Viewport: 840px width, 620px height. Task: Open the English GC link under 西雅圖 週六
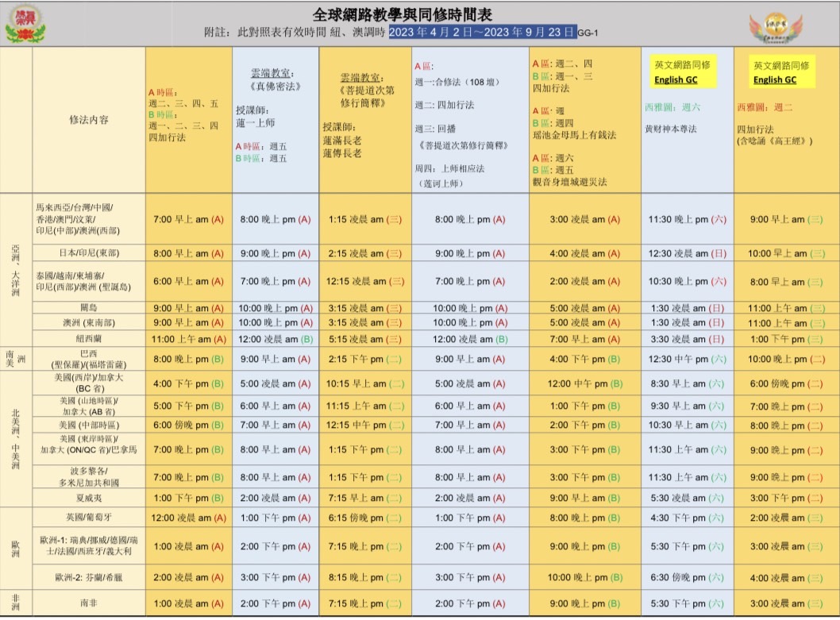[x=676, y=80]
